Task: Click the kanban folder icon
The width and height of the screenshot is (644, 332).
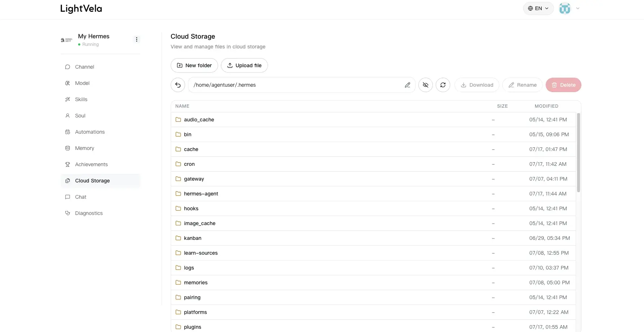Action: (x=178, y=238)
